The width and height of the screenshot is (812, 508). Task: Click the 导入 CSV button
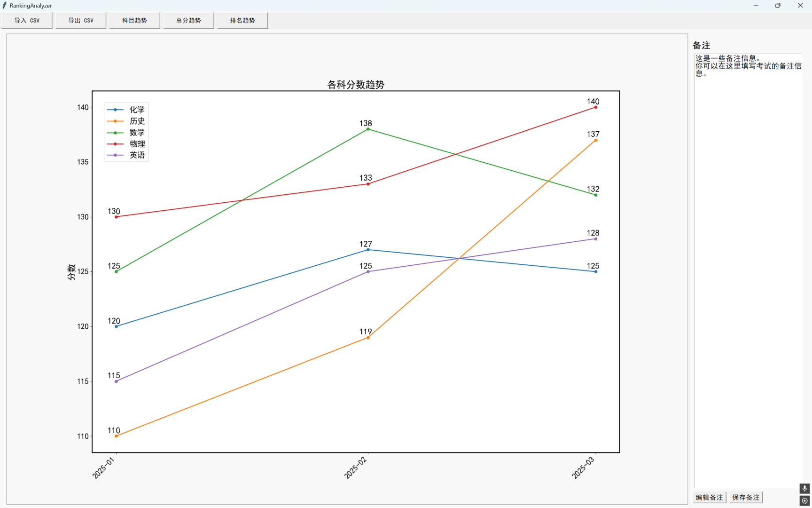coord(27,21)
